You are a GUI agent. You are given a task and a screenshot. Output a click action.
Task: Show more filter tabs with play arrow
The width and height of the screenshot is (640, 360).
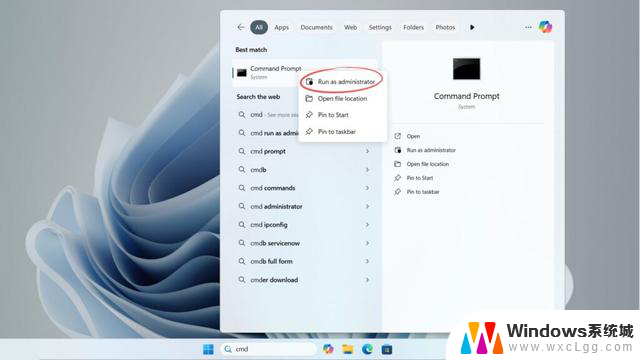point(472,27)
